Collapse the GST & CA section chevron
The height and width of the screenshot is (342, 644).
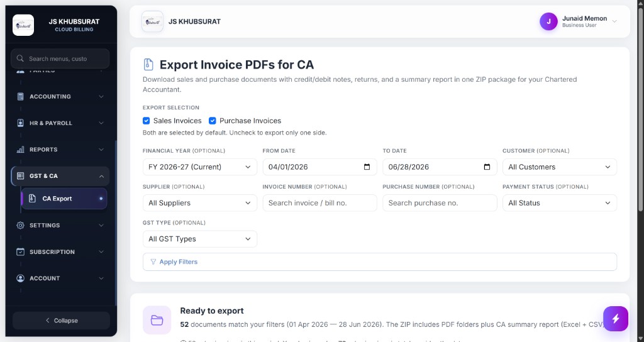coord(101,176)
